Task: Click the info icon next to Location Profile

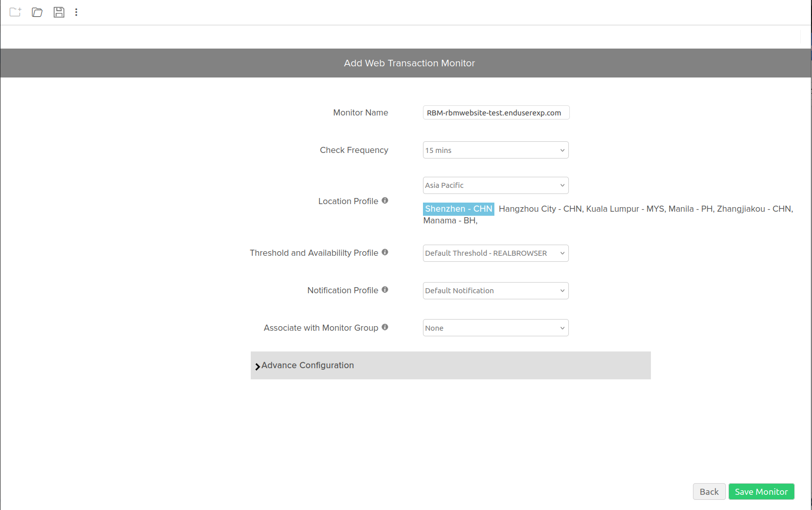Action: point(385,200)
